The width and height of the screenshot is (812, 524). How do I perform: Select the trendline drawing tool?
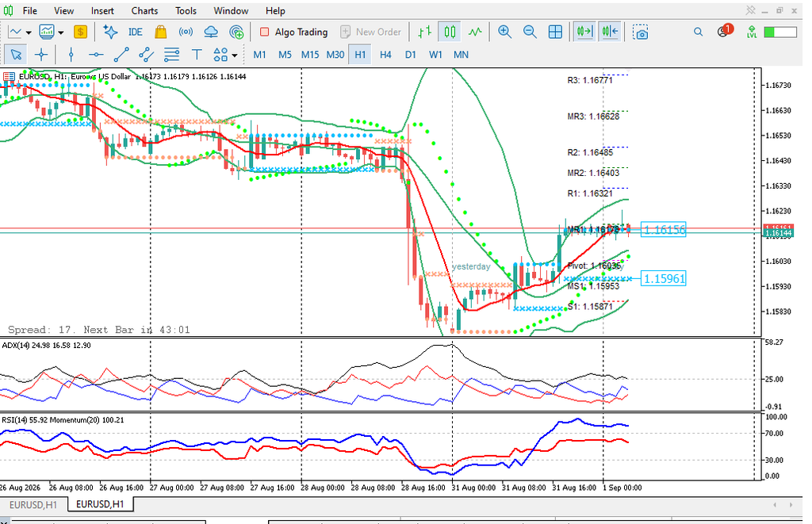[121, 55]
